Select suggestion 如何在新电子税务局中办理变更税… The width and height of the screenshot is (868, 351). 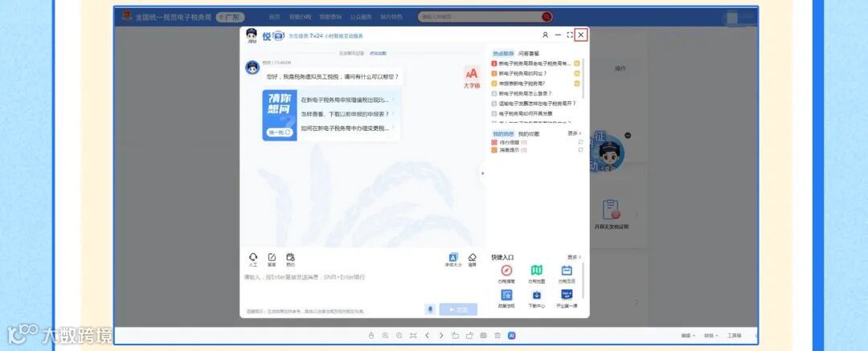[346, 128]
